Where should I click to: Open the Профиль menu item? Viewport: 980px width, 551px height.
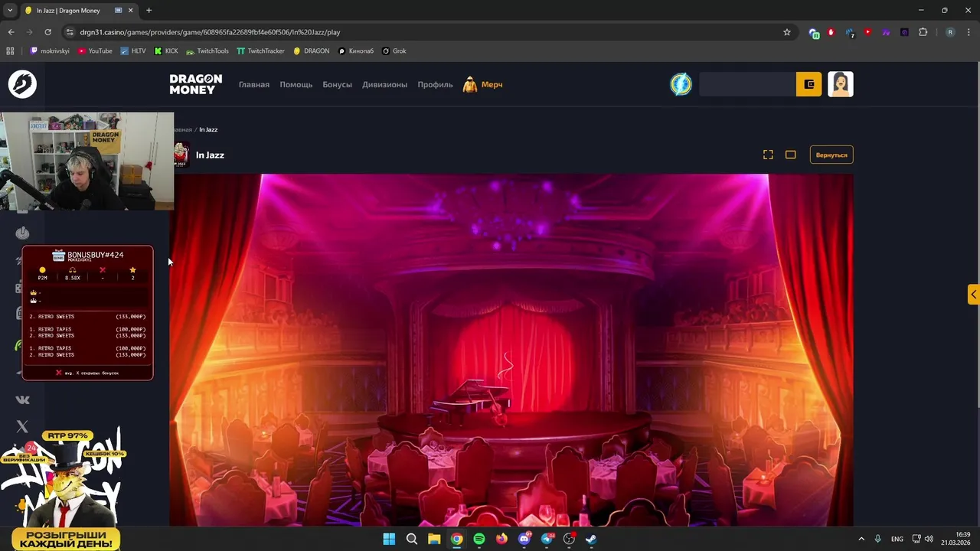pos(435,84)
